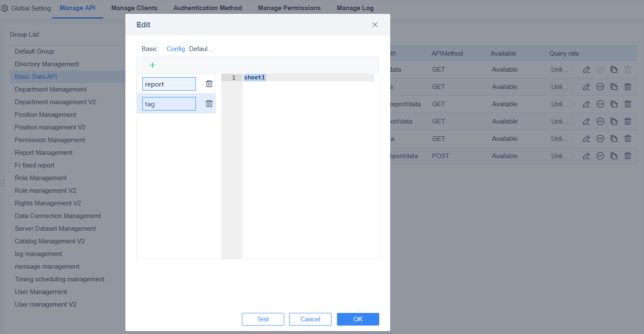Trash the GET API with path report/data
The width and height of the screenshot is (644, 334).
point(628,104)
